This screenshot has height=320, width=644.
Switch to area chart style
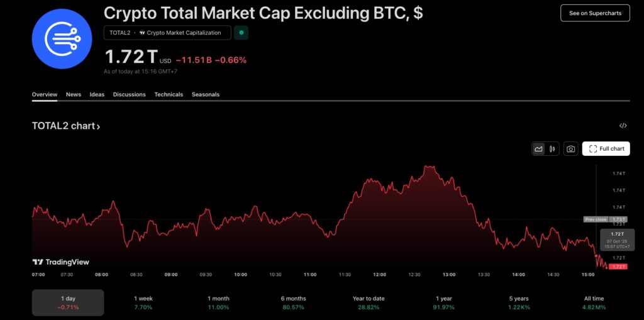(x=538, y=149)
